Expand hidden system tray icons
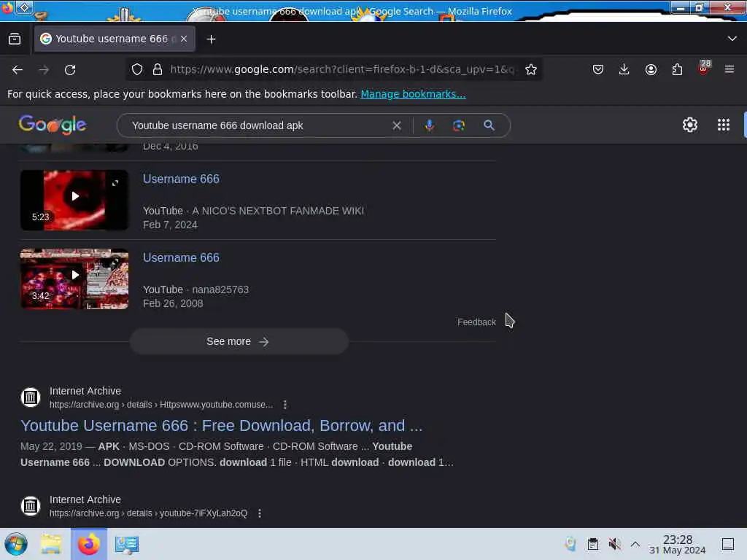 click(x=635, y=544)
